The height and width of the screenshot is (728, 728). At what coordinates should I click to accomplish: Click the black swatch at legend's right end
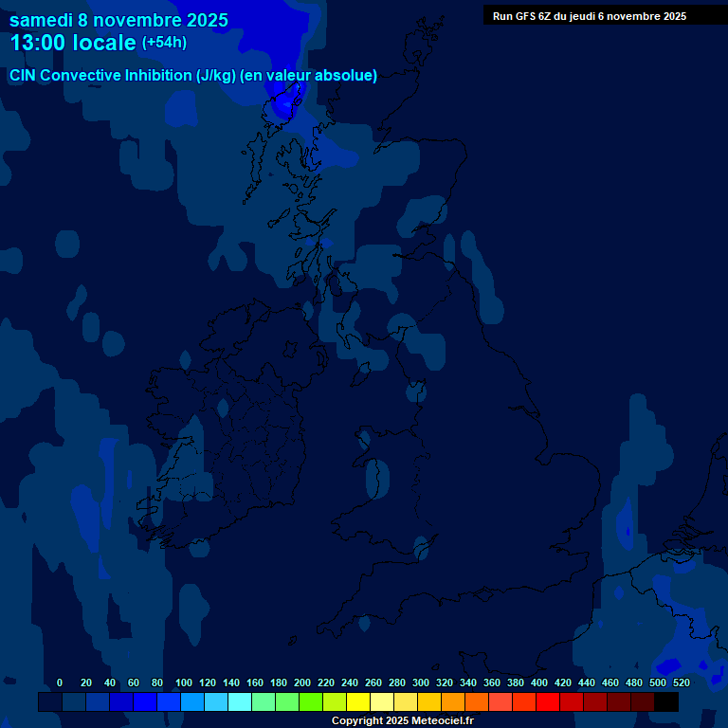pyautogui.click(x=666, y=702)
